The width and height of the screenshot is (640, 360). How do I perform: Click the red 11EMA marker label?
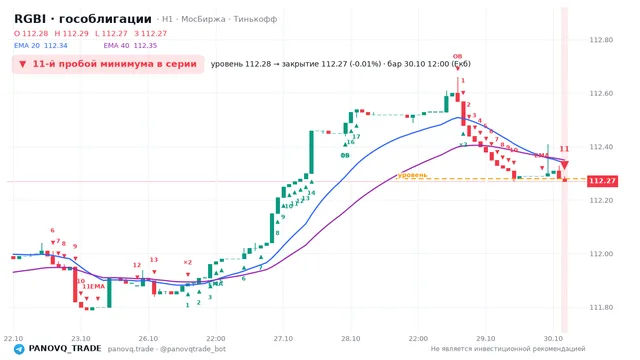coord(94,287)
